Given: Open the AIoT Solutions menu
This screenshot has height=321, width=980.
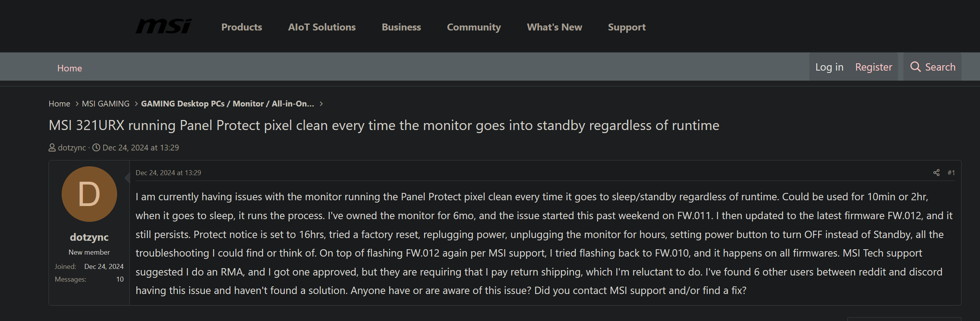Looking at the screenshot, I should (322, 27).
